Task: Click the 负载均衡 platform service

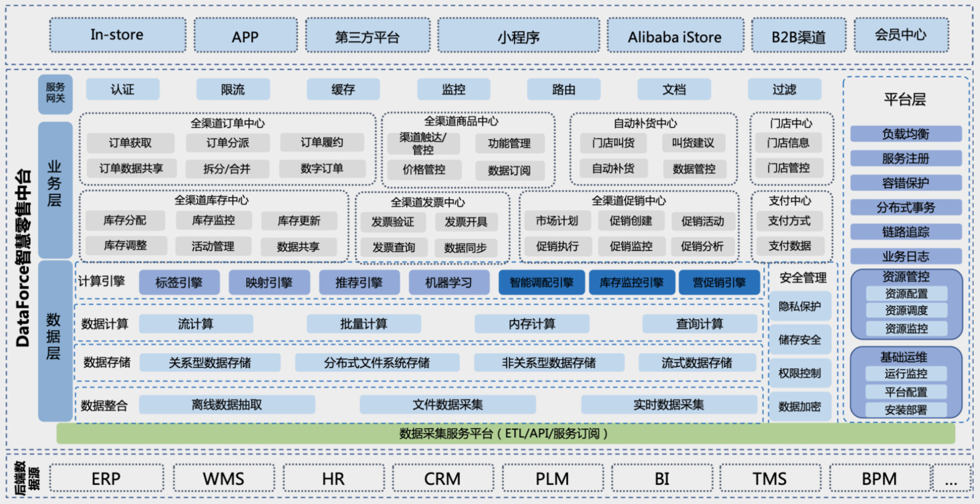Action: (906, 133)
